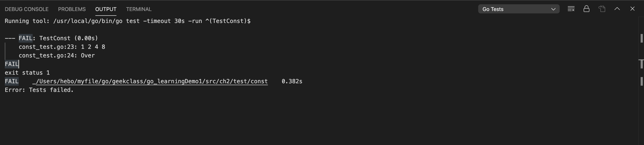This screenshot has width=644, height=145.
Task: Switch to the PROBLEMS tab
Action: (x=72, y=9)
